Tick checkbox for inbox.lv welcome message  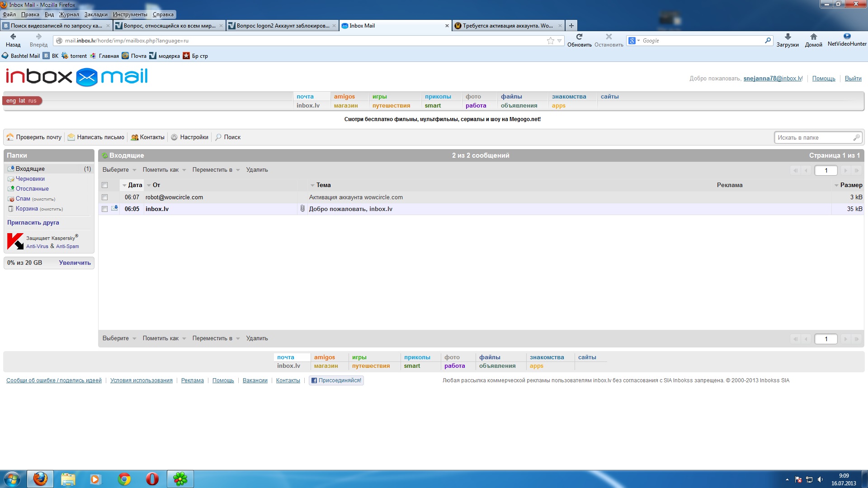tap(105, 209)
